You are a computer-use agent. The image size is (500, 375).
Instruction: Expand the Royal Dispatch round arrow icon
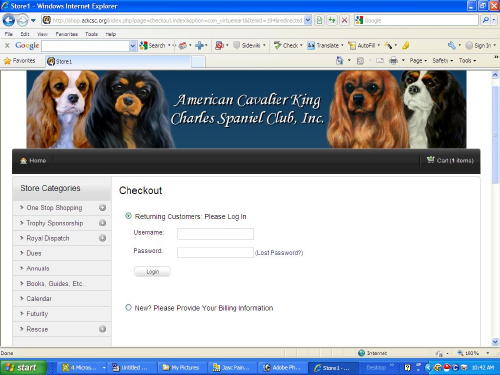pos(103,238)
